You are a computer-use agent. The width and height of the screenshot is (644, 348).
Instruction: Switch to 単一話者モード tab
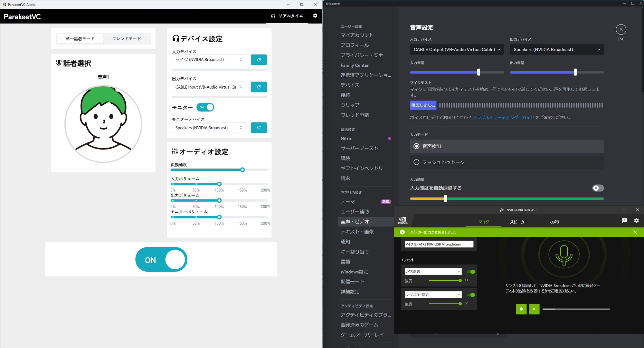(80, 39)
